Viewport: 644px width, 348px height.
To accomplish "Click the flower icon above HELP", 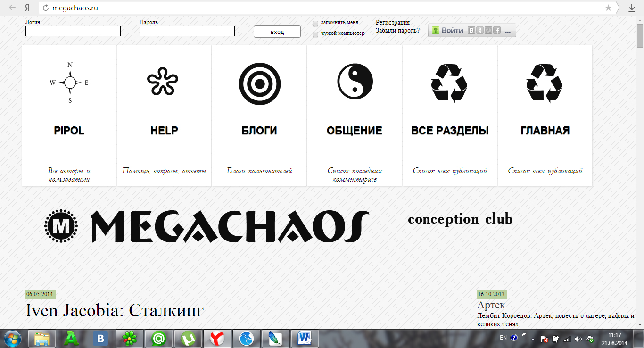I will click(x=163, y=81).
